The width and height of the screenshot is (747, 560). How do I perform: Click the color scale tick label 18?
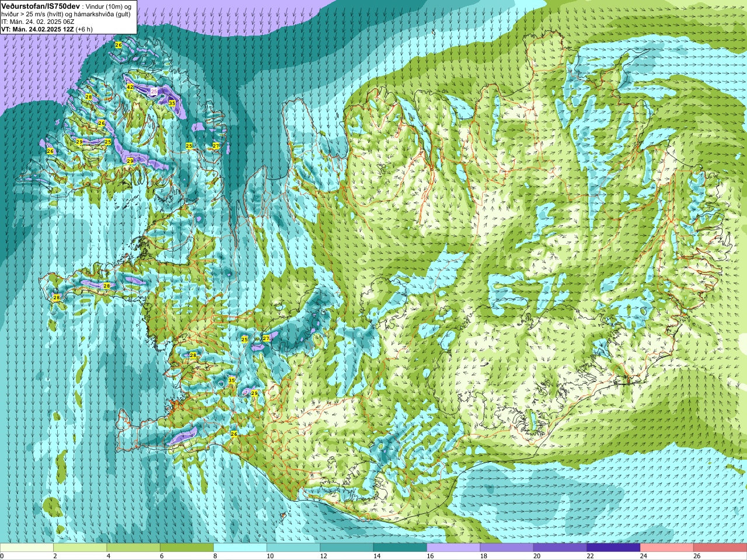483,556
